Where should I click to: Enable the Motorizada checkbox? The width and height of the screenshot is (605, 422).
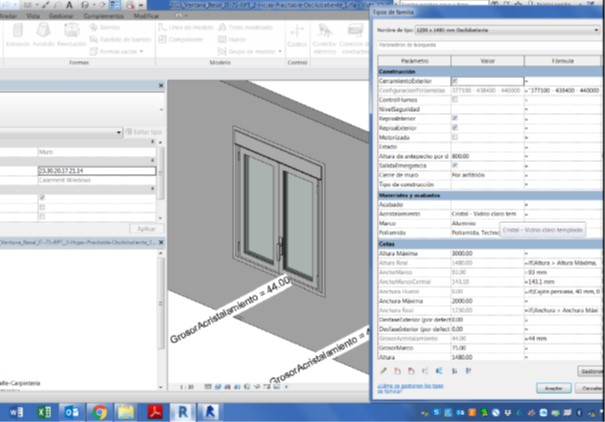click(455, 137)
